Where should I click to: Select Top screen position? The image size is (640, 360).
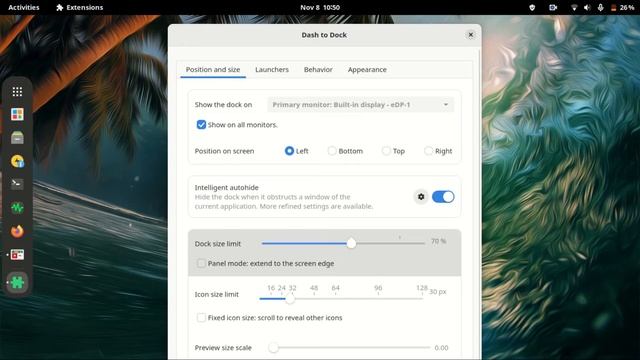tap(386, 151)
